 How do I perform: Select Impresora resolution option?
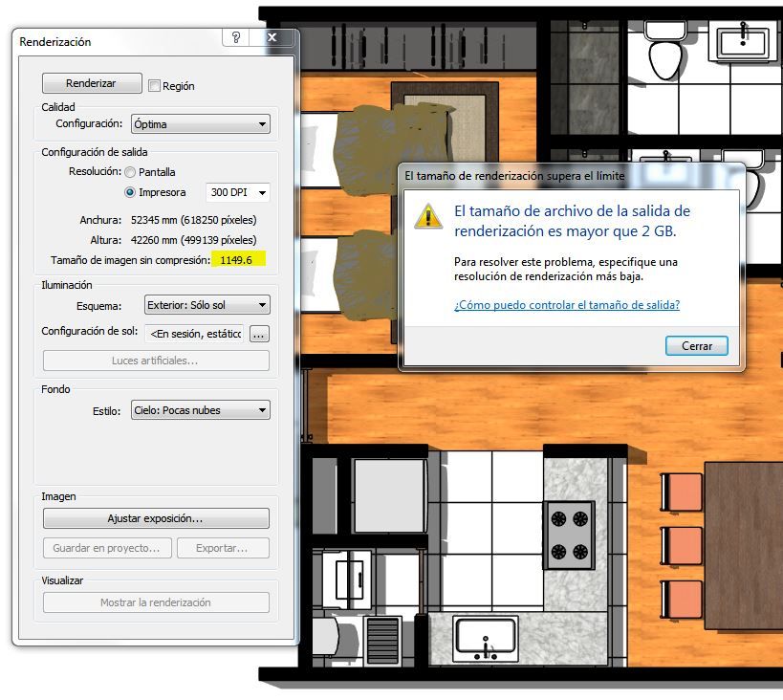(130, 192)
